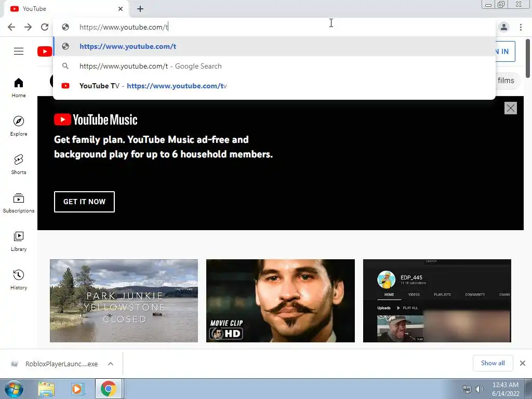Image resolution: width=532 pixels, height=399 pixels.
Task: Click Chrome icon in the taskbar
Action: [x=109, y=389]
